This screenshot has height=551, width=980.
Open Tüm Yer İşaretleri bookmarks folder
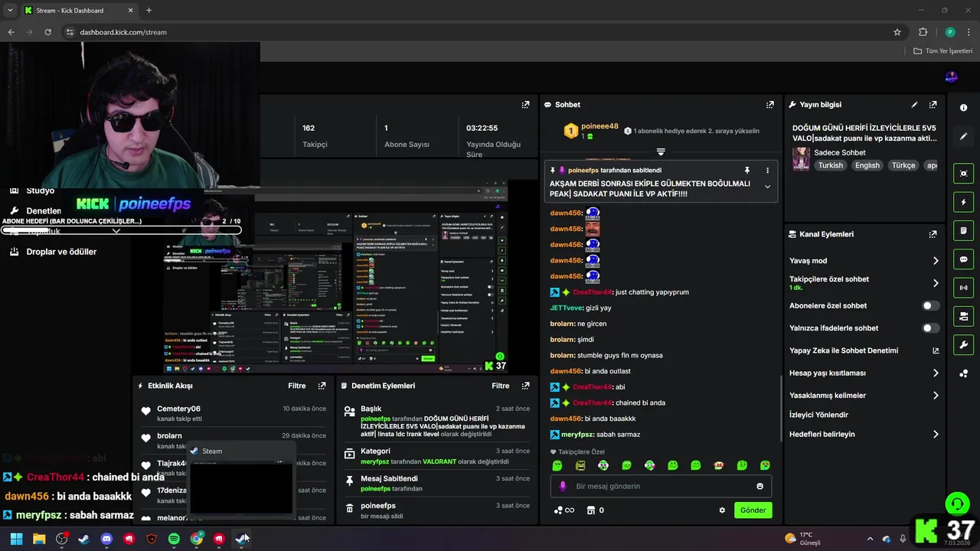tap(942, 51)
